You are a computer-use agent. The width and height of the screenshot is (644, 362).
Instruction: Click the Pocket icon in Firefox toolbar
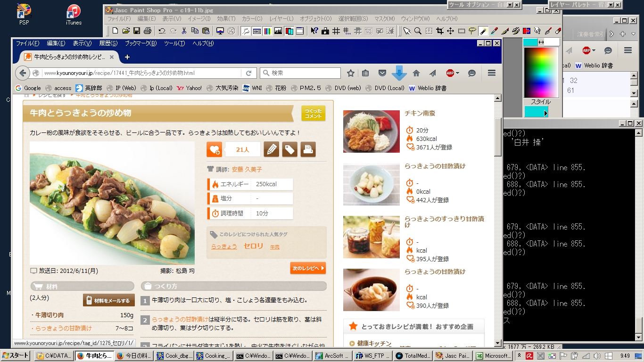coord(382,73)
